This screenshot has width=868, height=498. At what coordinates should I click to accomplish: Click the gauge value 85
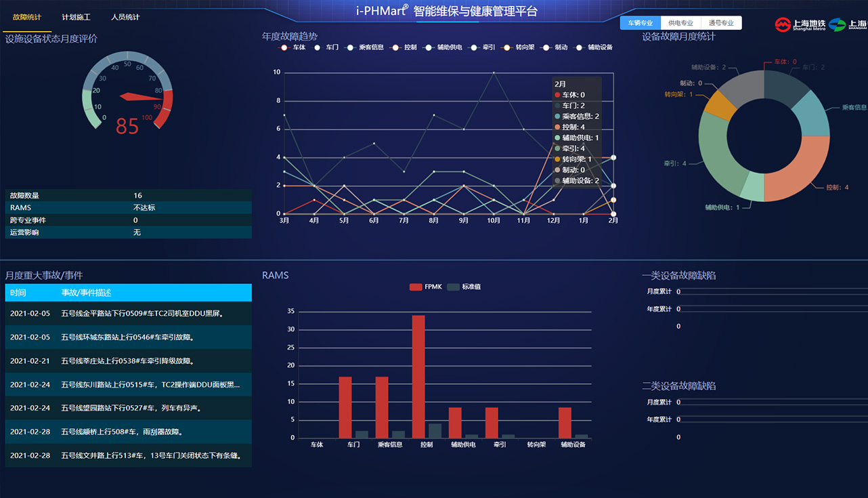click(127, 126)
